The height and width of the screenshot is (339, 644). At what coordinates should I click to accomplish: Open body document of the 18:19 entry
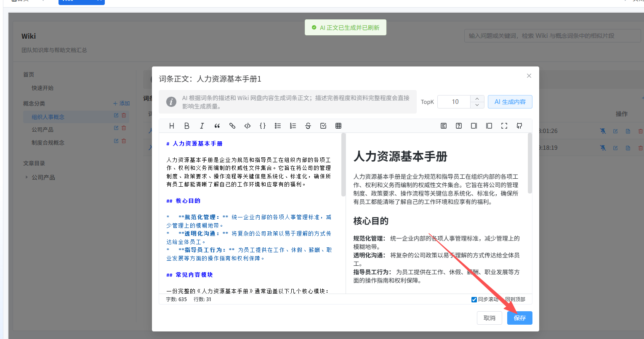[x=628, y=148]
